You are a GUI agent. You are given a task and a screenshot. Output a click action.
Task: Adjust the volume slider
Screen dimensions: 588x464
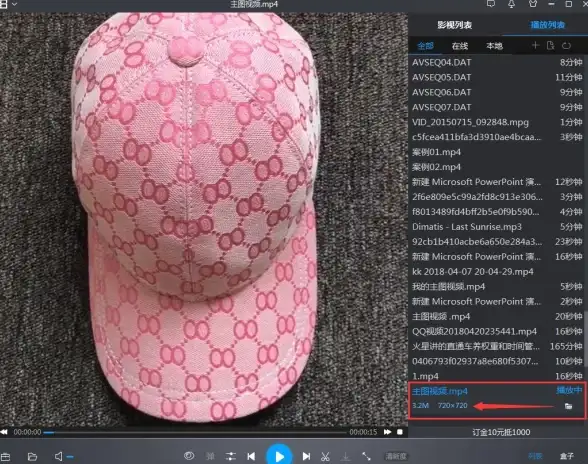pyautogui.click(x=70, y=457)
